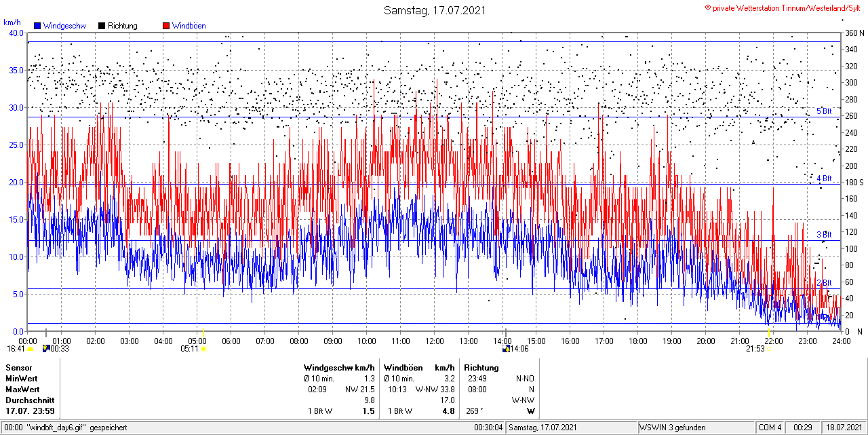Click the moon icon next to 14:06

(506, 349)
